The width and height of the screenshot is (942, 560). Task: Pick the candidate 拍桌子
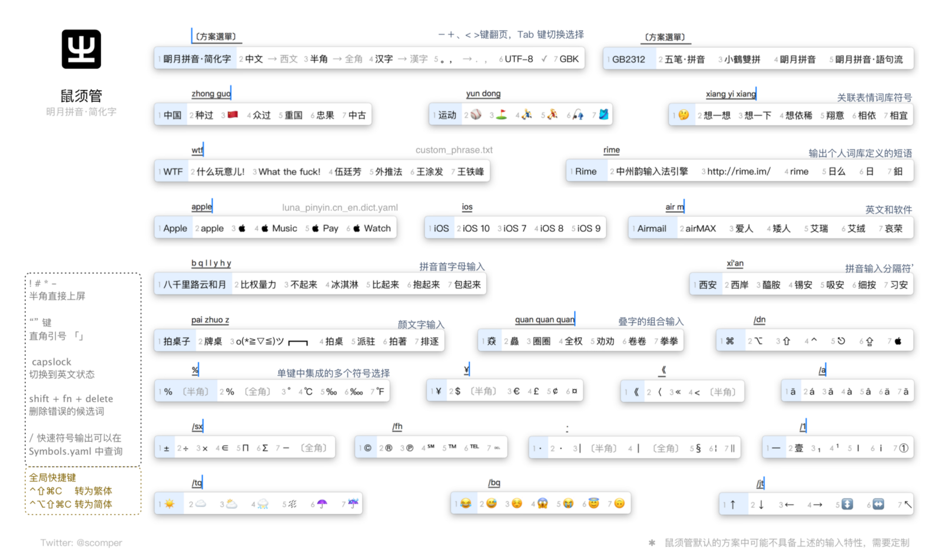(x=177, y=341)
